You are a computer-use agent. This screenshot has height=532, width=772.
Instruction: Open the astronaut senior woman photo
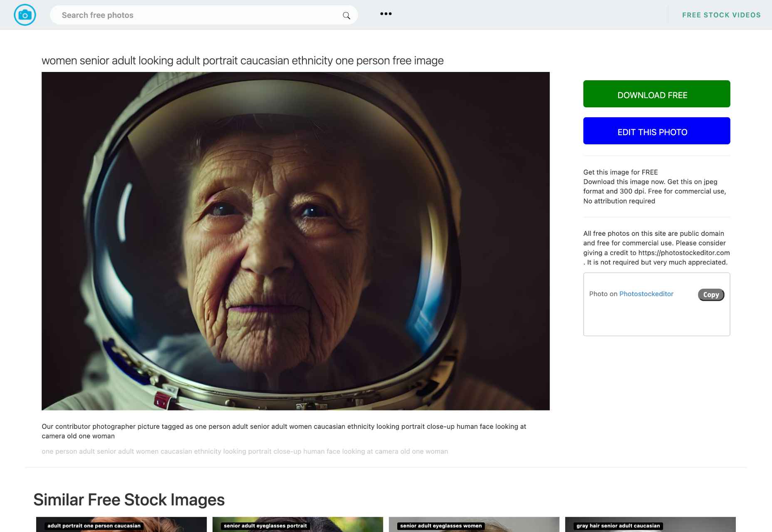pos(295,241)
